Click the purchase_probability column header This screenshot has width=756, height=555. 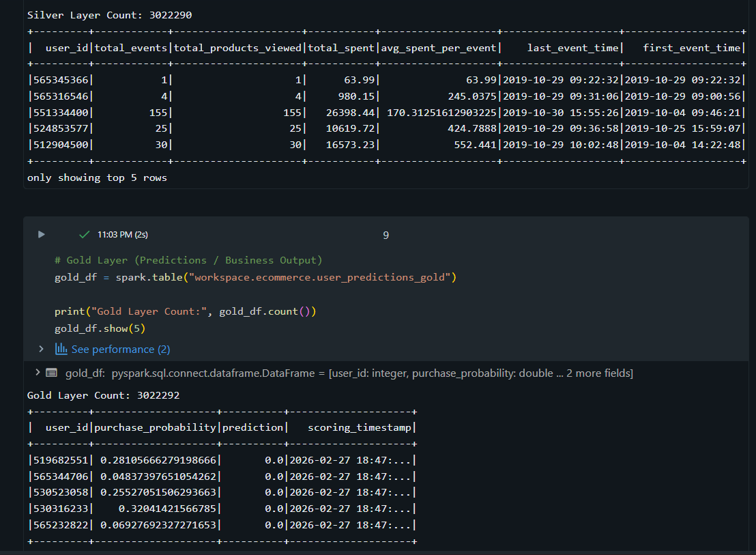(x=156, y=428)
